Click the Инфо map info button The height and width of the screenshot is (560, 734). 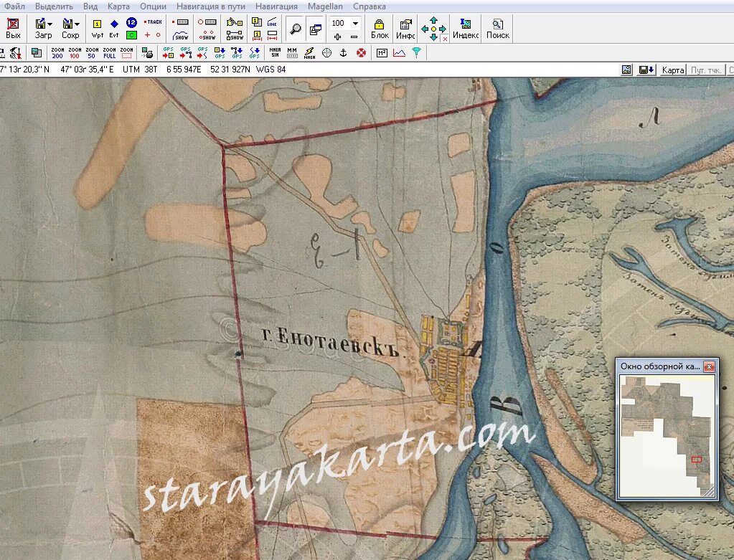pyautogui.click(x=405, y=29)
